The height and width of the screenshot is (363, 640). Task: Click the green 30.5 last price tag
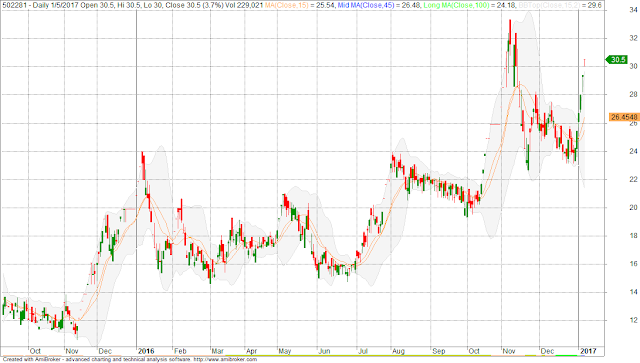(x=616, y=60)
